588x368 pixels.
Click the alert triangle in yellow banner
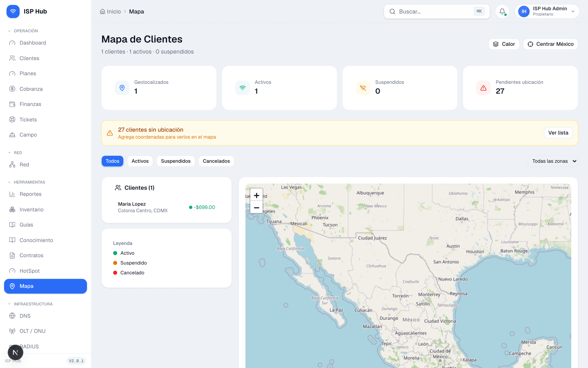[x=110, y=133]
